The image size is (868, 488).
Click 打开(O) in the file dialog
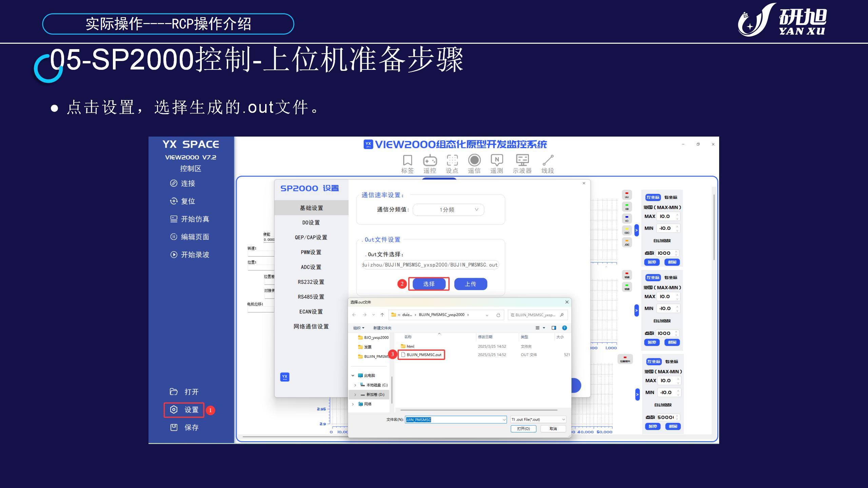(524, 429)
